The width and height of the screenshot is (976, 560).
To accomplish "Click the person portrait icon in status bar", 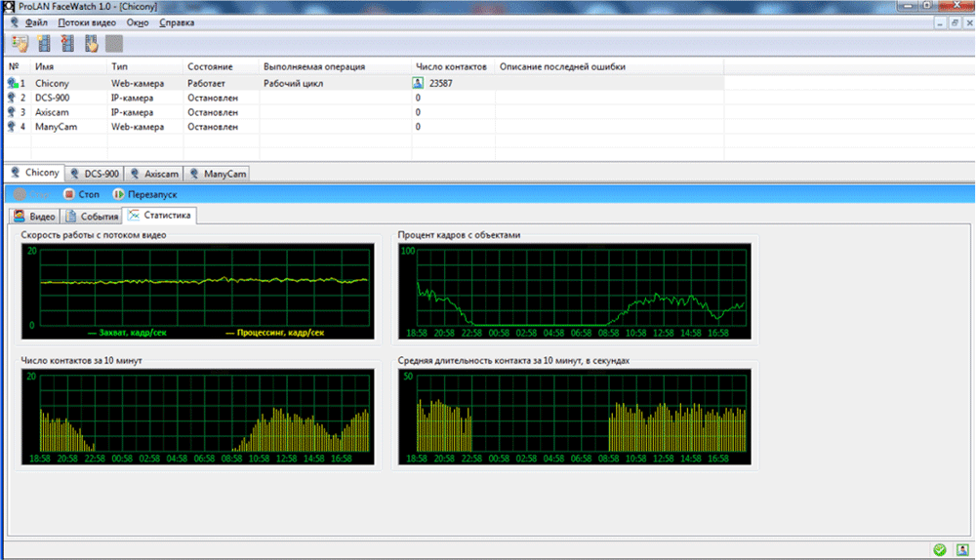I will pyautogui.click(x=961, y=550).
